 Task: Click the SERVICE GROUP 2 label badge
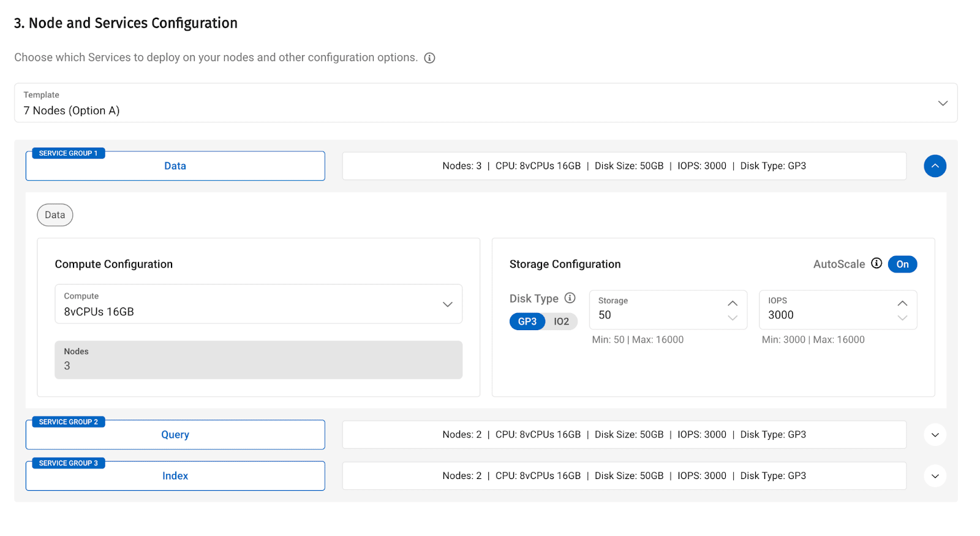69,422
